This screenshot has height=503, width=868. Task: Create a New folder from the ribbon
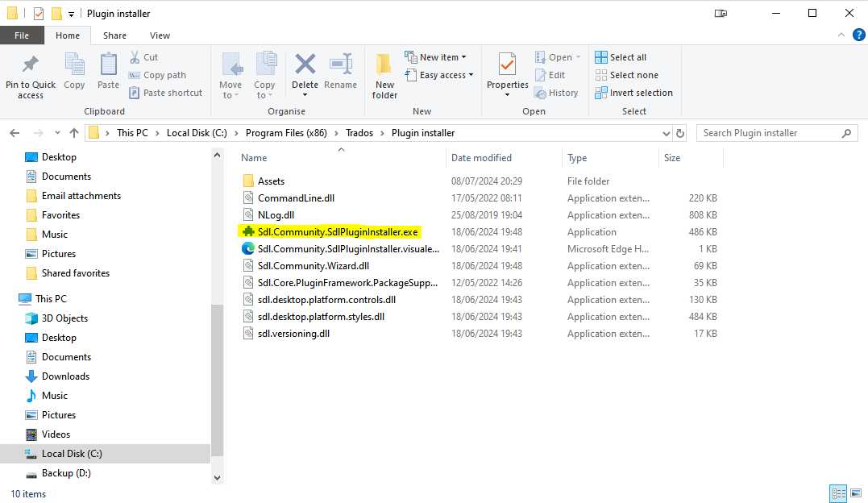(x=384, y=76)
